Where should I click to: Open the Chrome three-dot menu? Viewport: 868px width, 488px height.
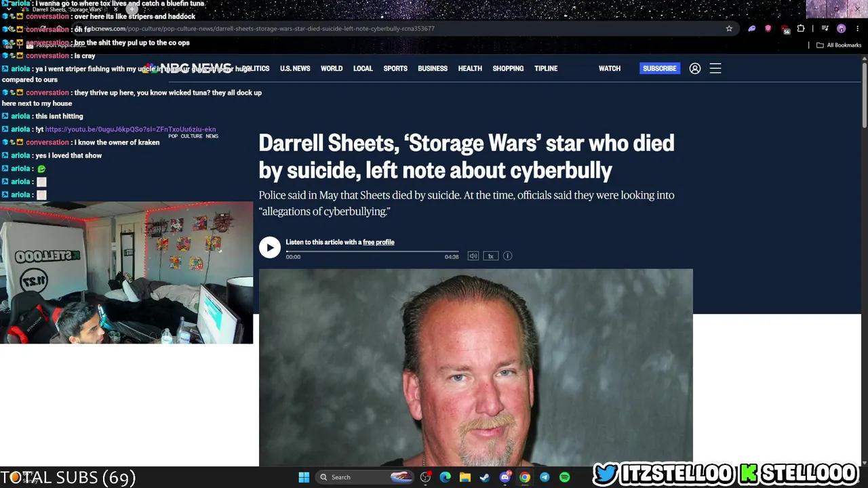point(857,28)
